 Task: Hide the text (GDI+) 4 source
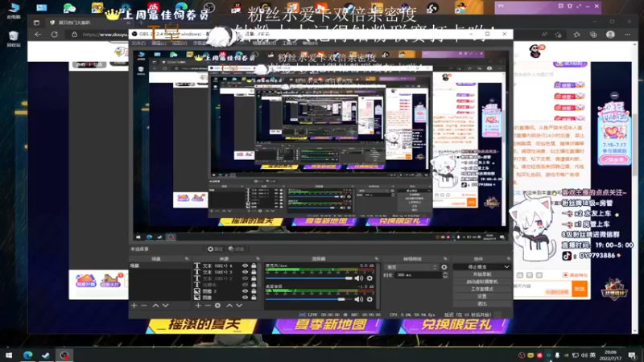click(x=246, y=265)
